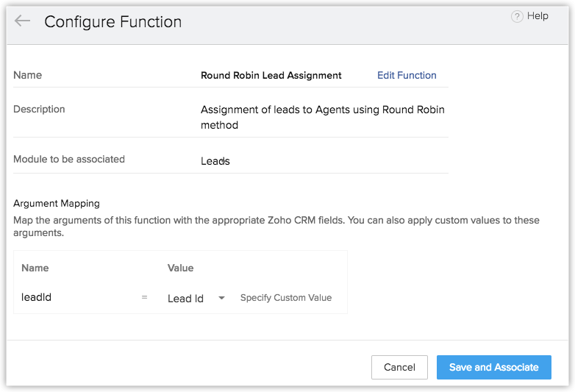The width and height of the screenshot is (575, 392).
Task: Click the Module to be associated label
Action: pyautogui.click(x=69, y=159)
